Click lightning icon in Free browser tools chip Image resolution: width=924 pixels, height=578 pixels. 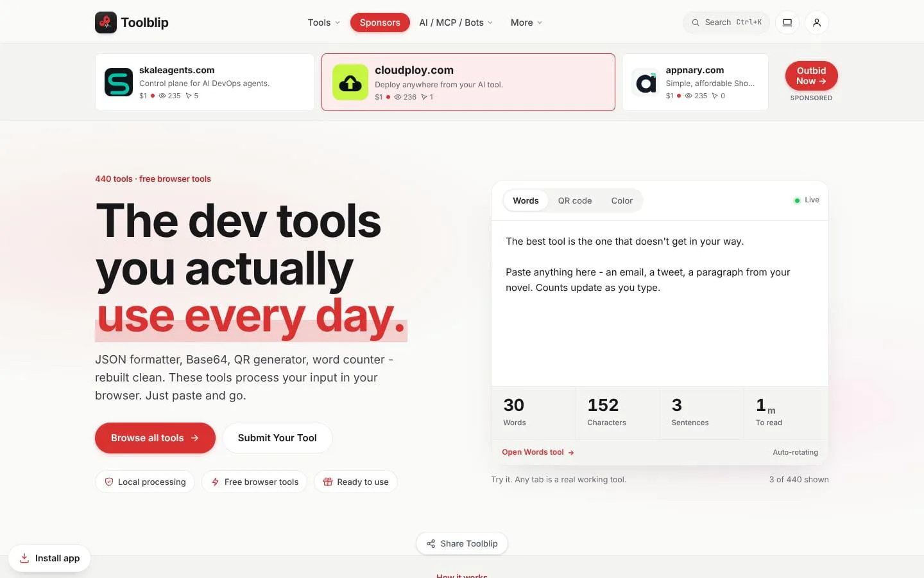click(216, 482)
